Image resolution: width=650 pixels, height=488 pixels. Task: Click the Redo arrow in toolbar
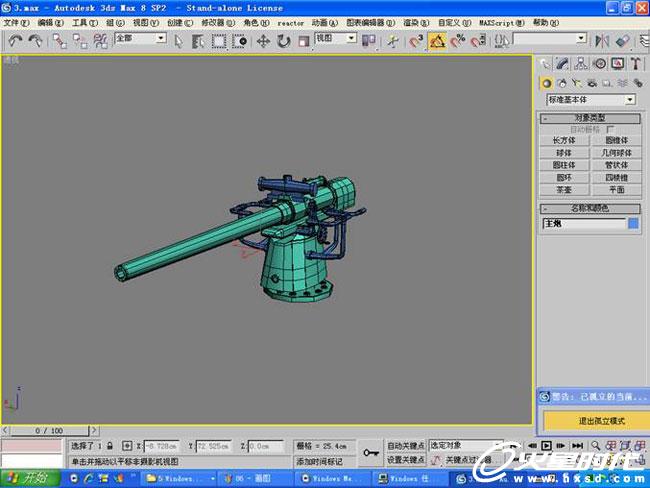pyautogui.click(x=35, y=41)
